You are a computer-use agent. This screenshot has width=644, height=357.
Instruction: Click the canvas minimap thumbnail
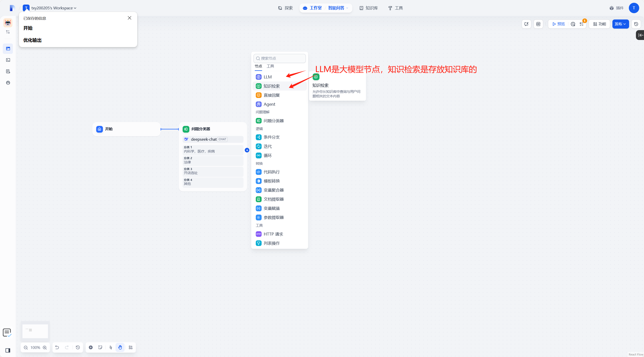coord(35,331)
